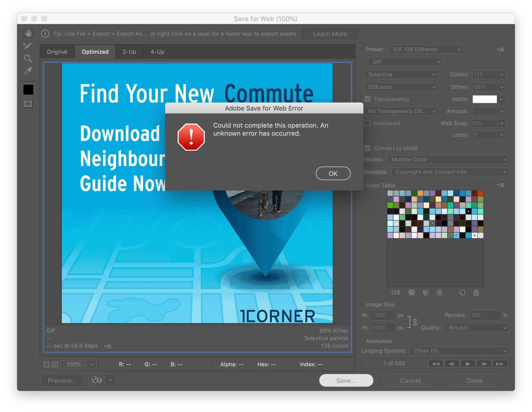Expand the Looping Options dropdown
This screenshot has height=412, width=532.
click(459, 351)
